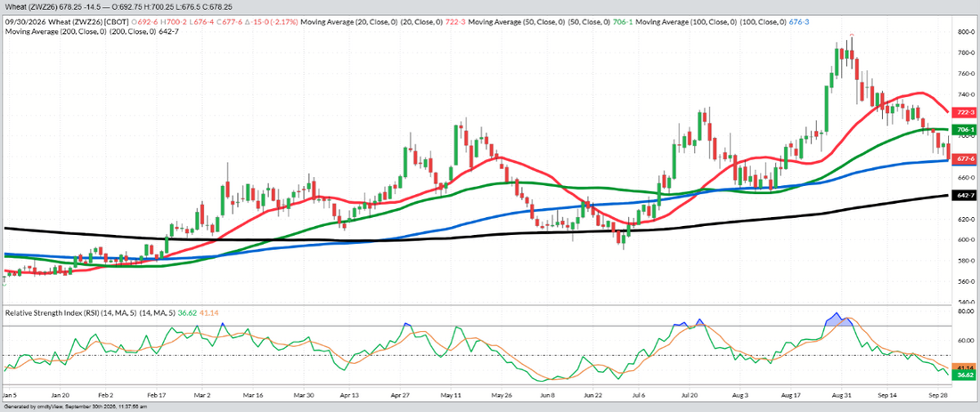
Task: Click the Jul 20 date label
Action: point(690,395)
